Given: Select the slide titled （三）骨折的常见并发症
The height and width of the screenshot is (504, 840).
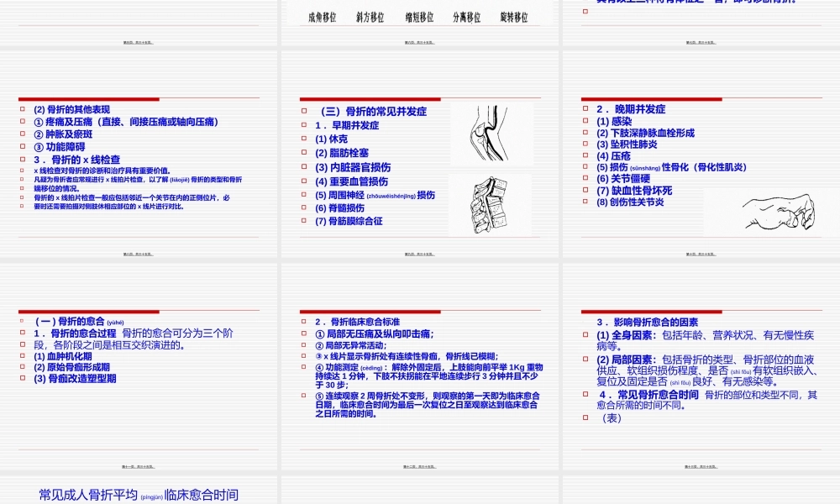Looking at the screenshot, I should (x=375, y=110).
